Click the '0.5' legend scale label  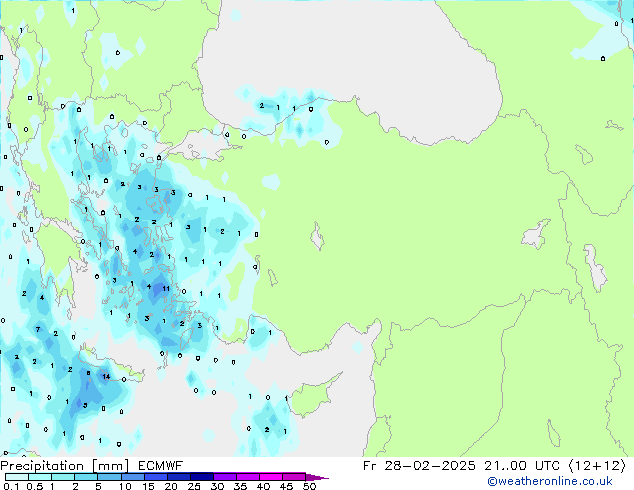point(35,486)
